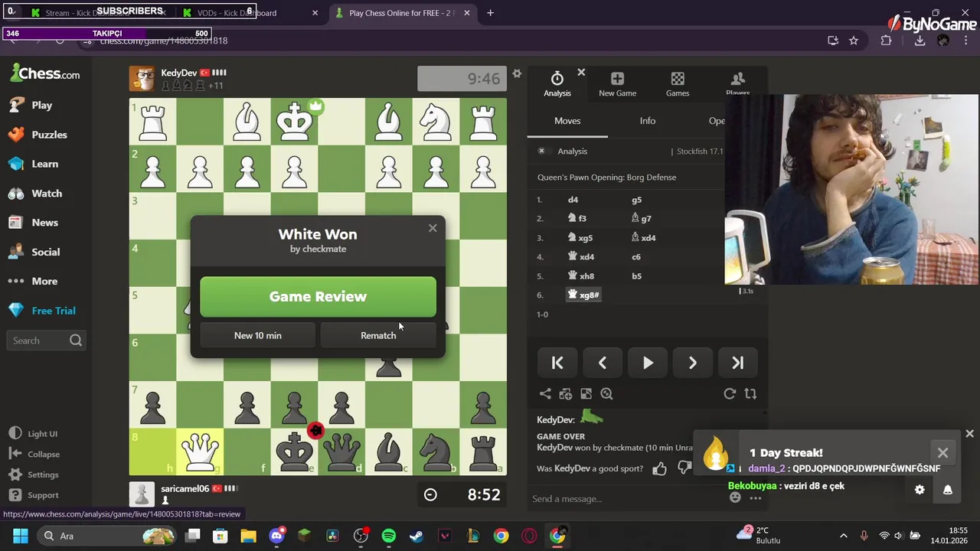980x551 pixels.
Task: Share the game
Action: 545,393
